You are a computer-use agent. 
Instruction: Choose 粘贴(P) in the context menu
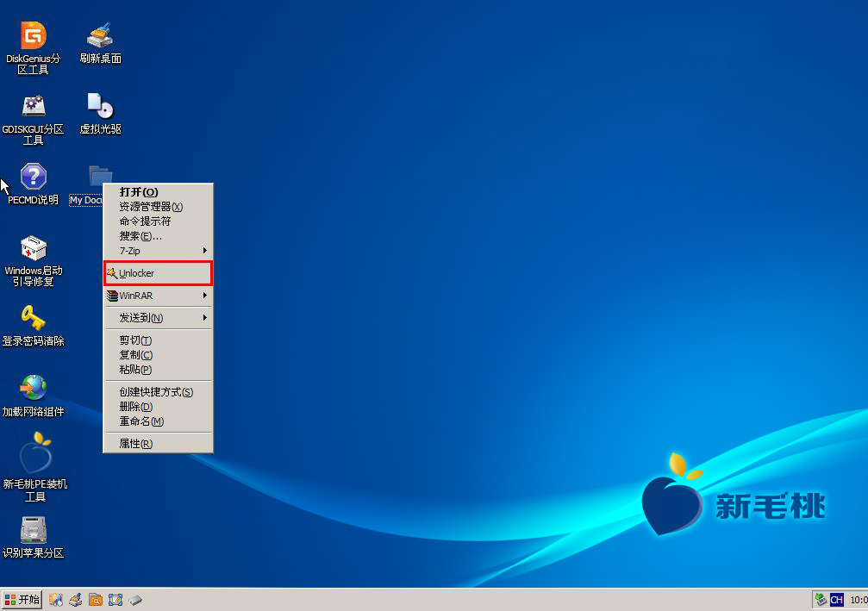tap(159, 370)
